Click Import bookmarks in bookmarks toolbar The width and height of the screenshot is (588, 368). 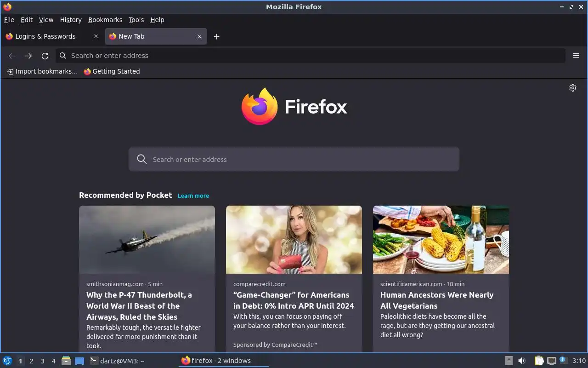[42, 71]
